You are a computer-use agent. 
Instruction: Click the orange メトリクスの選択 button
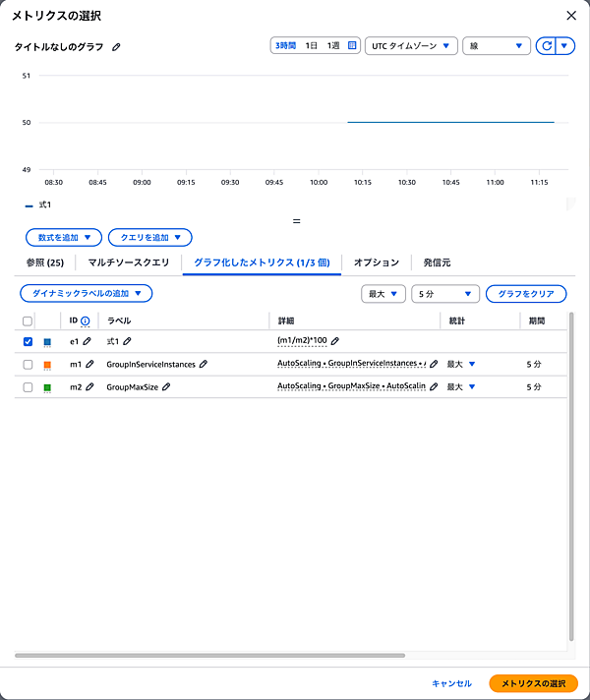coord(533,683)
